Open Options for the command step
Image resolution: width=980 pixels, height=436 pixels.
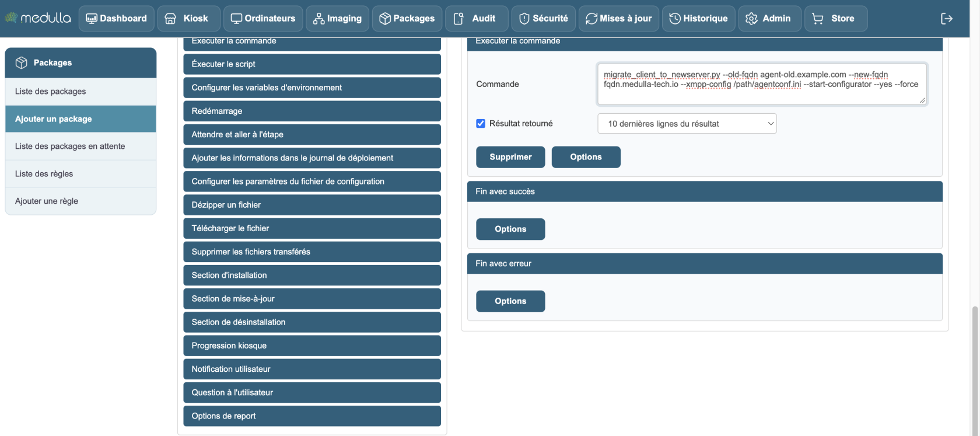point(586,157)
